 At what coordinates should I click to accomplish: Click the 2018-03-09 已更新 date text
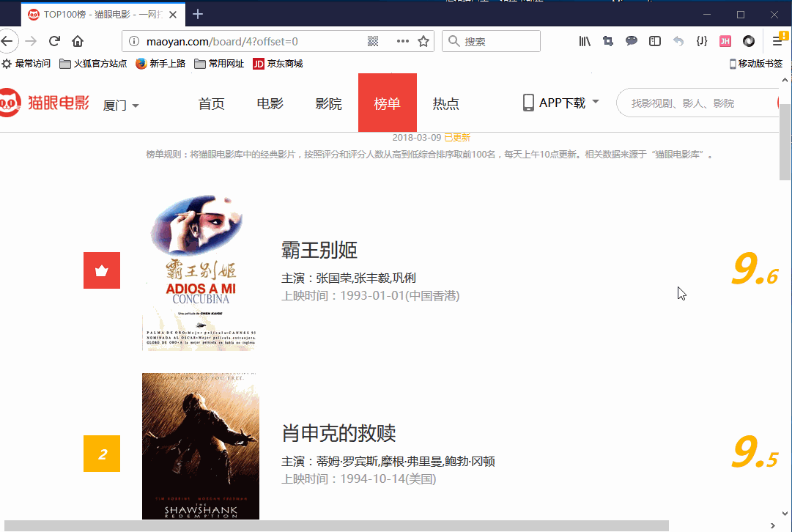(x=432, y=138)
